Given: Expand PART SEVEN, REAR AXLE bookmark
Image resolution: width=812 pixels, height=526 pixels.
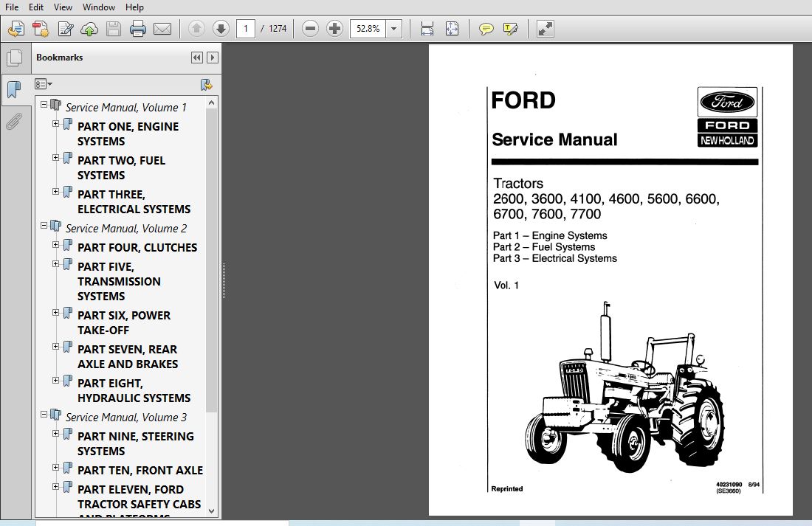Looking at the screenshot, I should [55, 346].
